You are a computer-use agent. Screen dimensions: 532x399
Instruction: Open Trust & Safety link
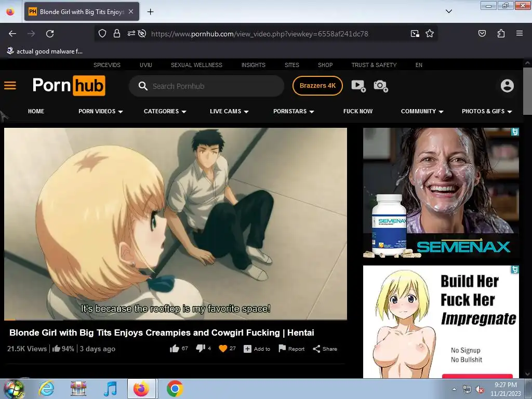coord(374,65)
